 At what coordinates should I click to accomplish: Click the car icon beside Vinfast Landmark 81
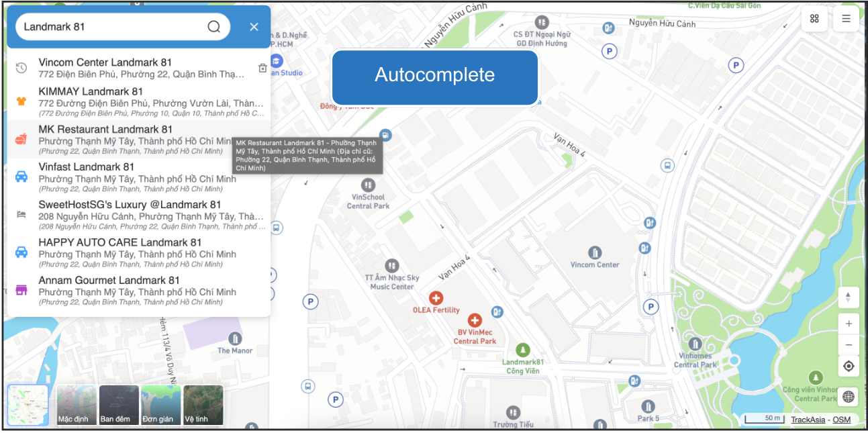click(21, 177)
